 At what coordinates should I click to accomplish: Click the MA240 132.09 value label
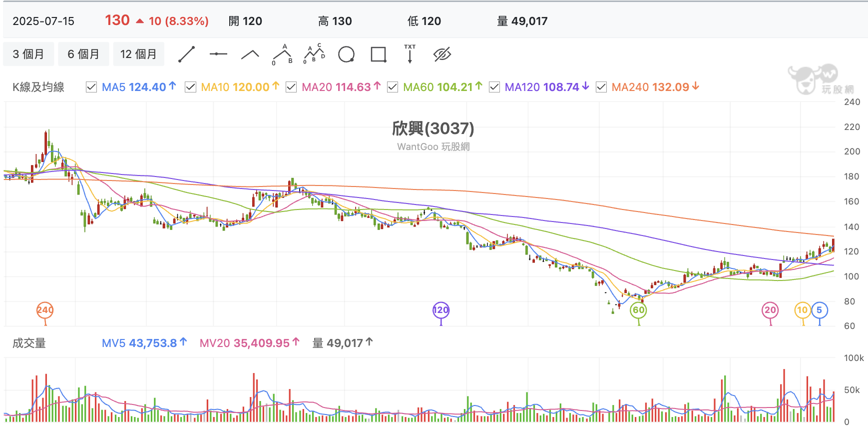656,87
